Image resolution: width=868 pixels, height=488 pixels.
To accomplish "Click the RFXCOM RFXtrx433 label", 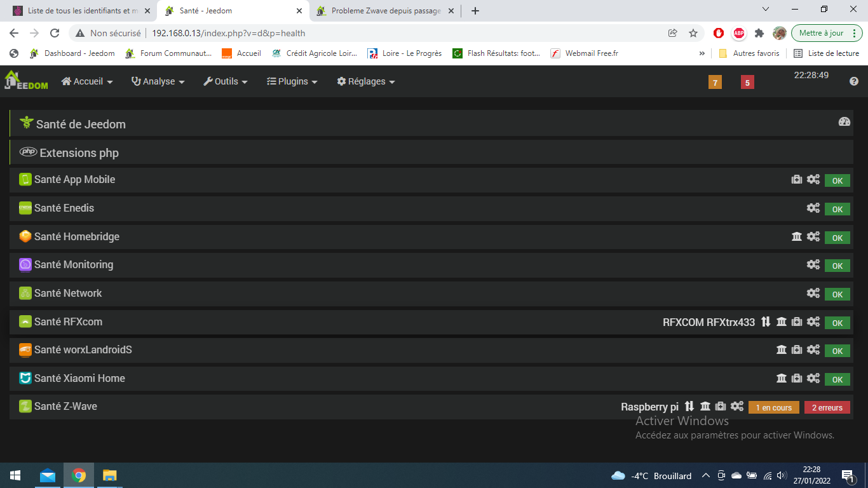I will pyautogui.click(x=709, y=322).
